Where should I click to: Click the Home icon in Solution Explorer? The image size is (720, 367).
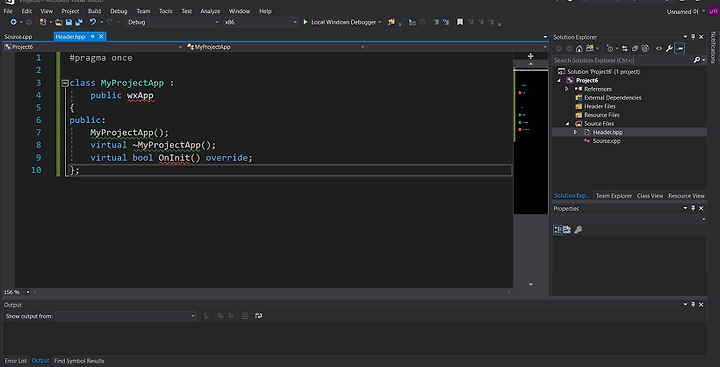pyautogui.click(x=579, y=48)
